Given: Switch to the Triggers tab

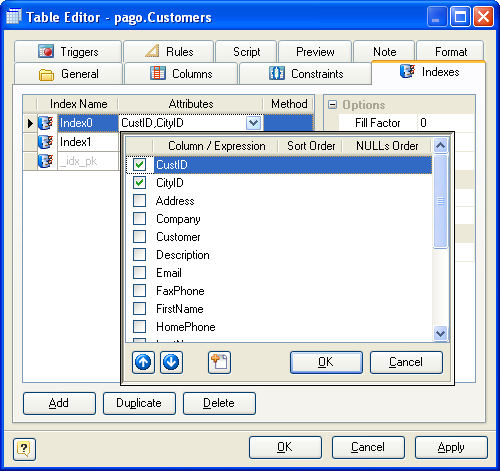Looking at the screenshot, I should (68, 52).
